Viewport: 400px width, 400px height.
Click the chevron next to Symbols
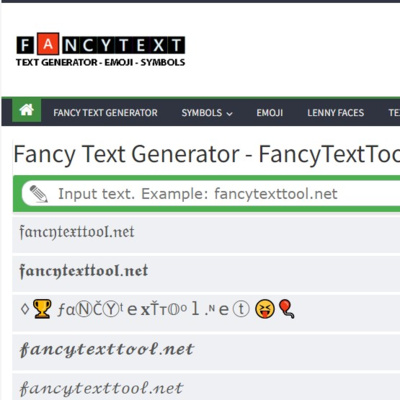[x=229, y=114]
